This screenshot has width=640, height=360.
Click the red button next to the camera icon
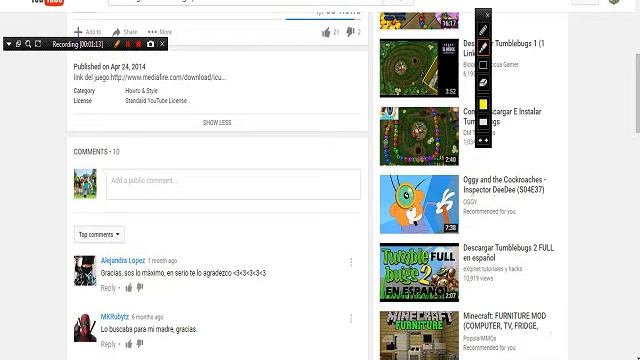[138, 44]
